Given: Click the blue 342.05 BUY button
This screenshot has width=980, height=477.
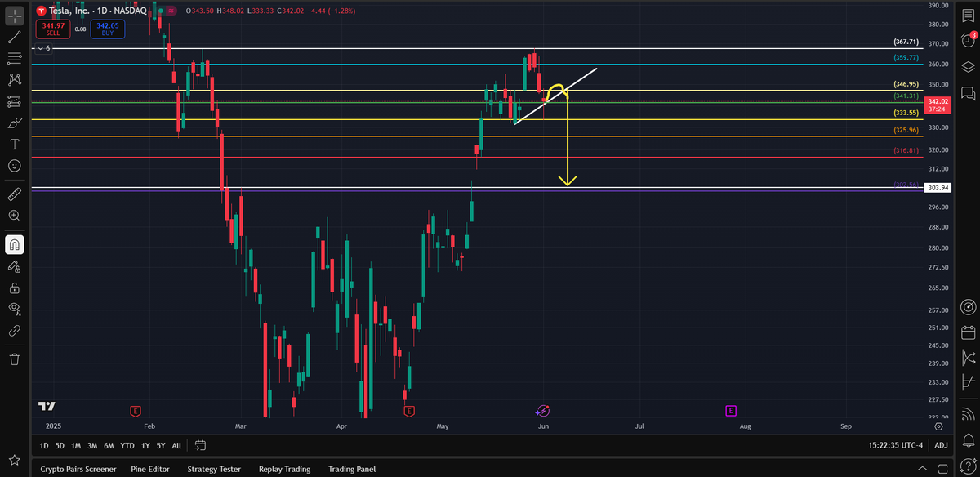Looking at the screenshot, I should tap(107, 29).
